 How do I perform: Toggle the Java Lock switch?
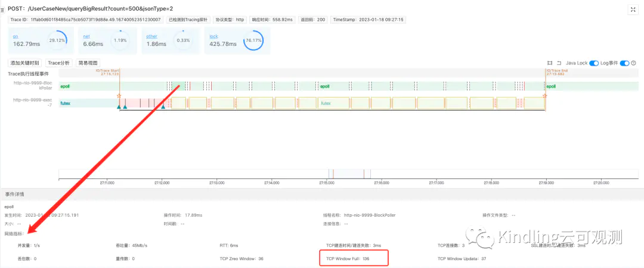coord(594,63)
